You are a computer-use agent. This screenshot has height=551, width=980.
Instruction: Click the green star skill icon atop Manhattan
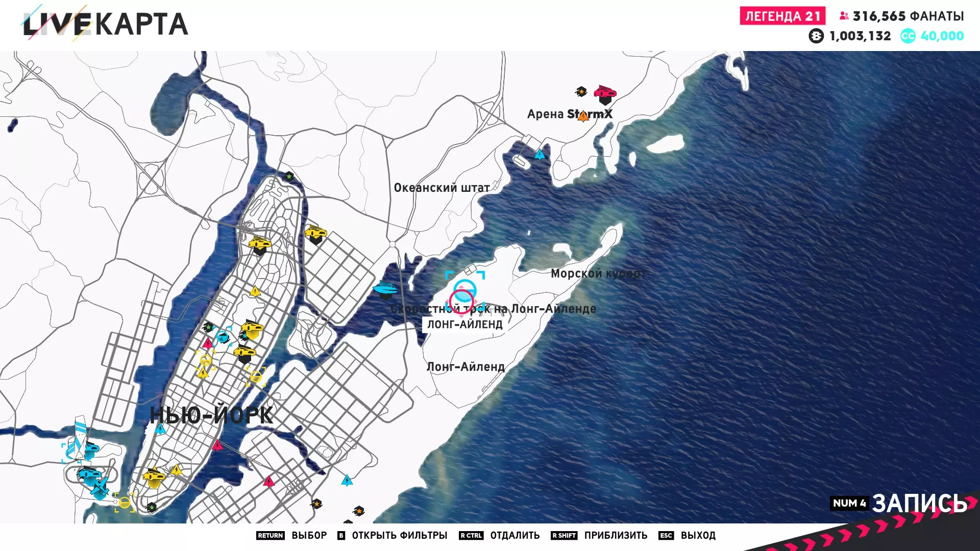click(x=289, y=177)
